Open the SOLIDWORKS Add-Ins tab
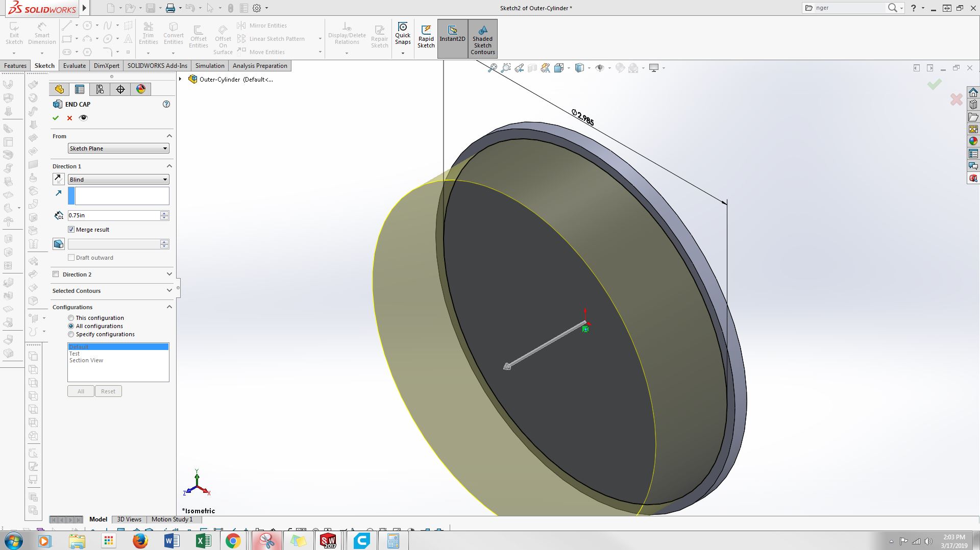The image size is (980, 550). coord(157,66)
